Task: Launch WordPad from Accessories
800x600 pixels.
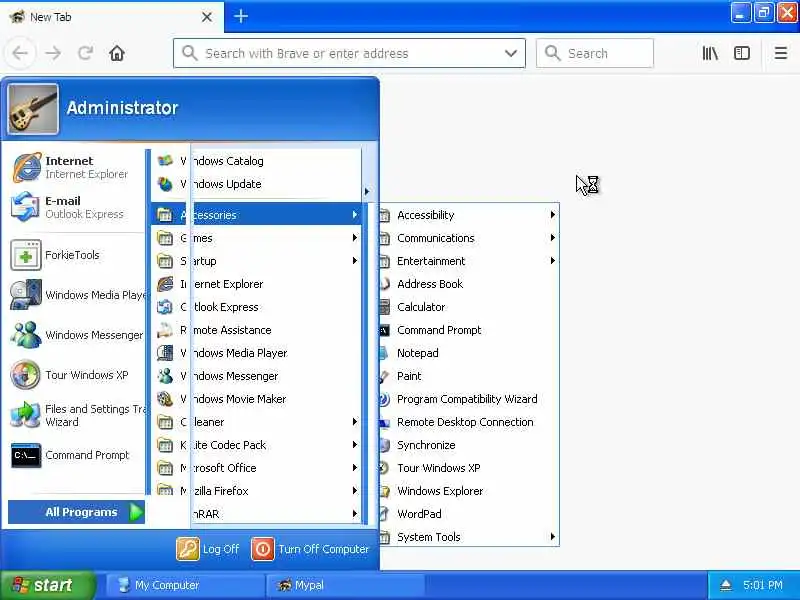Action: tap(469, 513)
